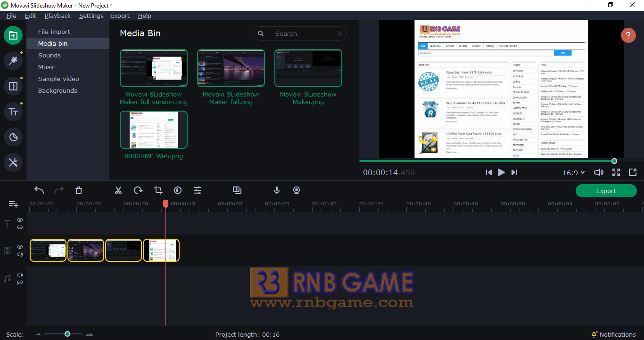This screenshot has height=340, width=644.
Task: Open the Edit menu
Action: pos(31,16)
